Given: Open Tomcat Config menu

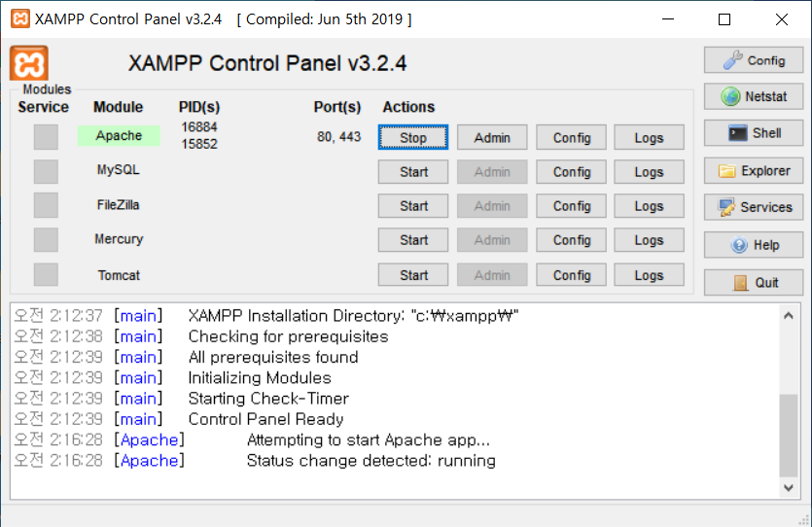Looking at the screenshot, I should point(571,275).
